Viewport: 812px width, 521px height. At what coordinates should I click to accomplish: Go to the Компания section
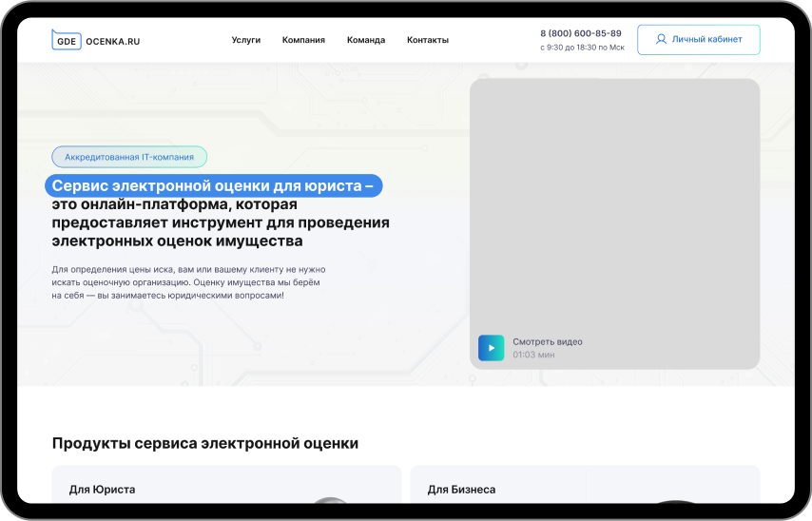point(303,40)
